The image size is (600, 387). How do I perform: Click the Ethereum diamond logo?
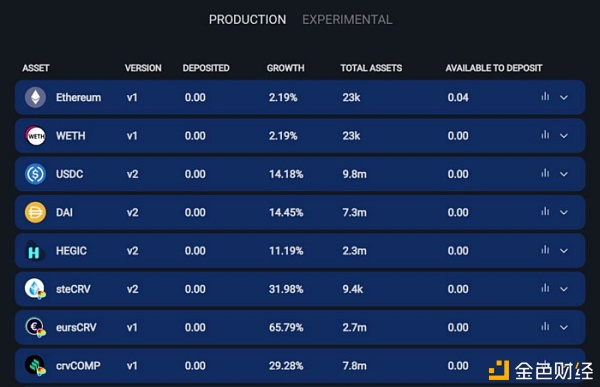click(35, 97)
